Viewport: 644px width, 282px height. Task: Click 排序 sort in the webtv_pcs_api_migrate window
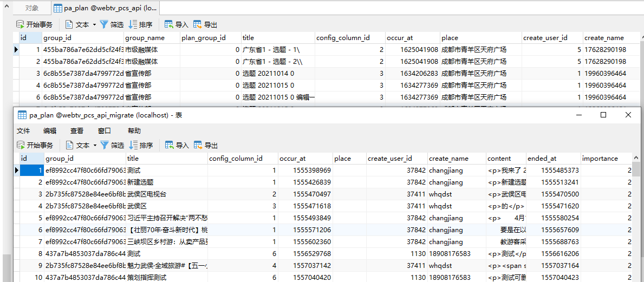pos(141,146)
